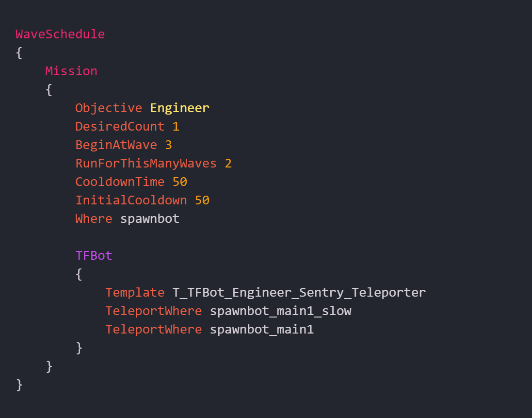Click the purple TFBot keyword
The height and width of the screenshot is (418, 532).
(94, 256)
